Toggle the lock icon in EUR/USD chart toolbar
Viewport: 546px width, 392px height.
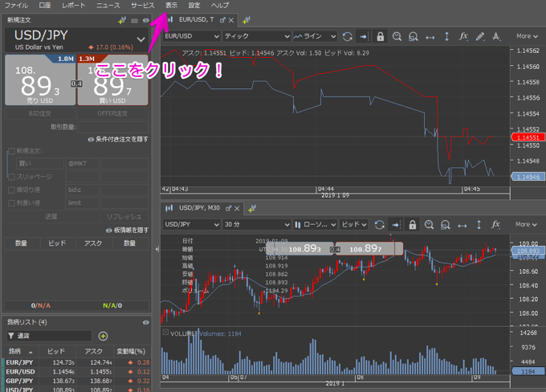coord(380,36)
